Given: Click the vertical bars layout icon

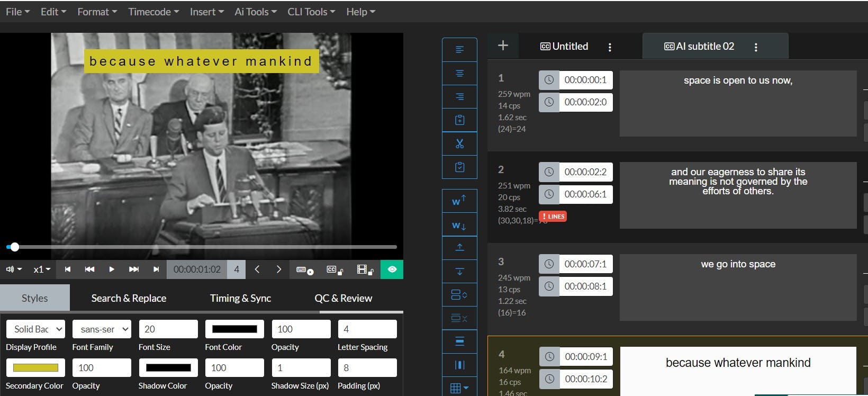Looking at the screenshot, I should click(459, 365).
